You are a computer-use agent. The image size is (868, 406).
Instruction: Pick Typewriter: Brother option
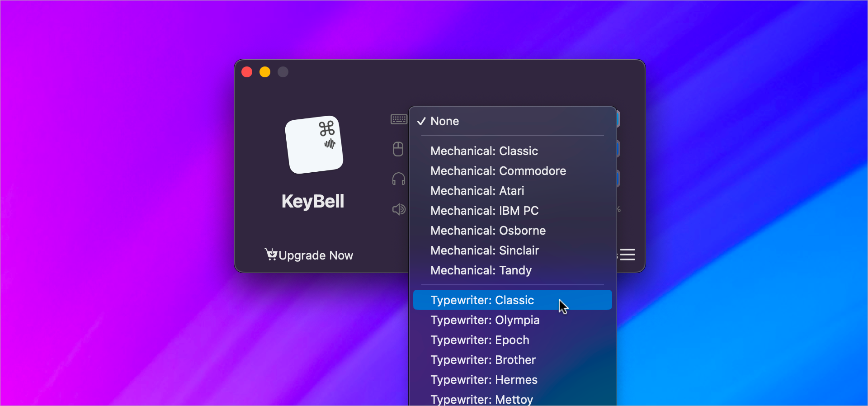click(x=513, y=360)
